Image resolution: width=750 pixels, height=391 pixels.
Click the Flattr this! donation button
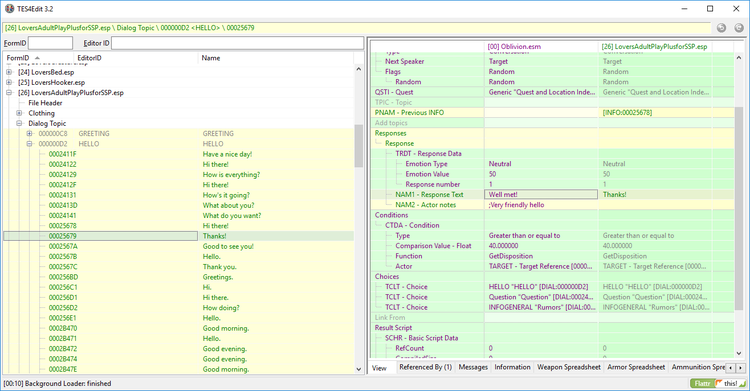point(718,383)
